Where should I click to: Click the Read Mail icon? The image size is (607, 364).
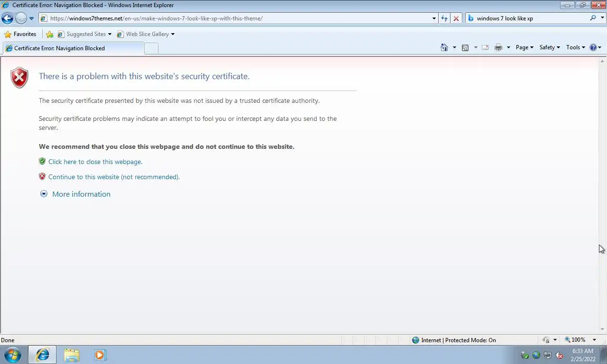(485, 47)
